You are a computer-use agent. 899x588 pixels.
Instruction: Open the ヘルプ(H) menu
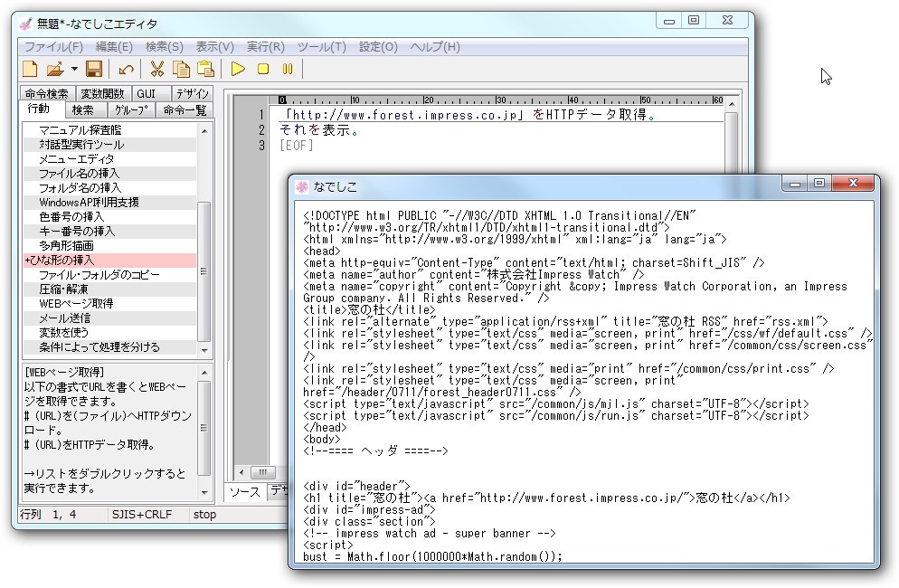click(435, 47)
